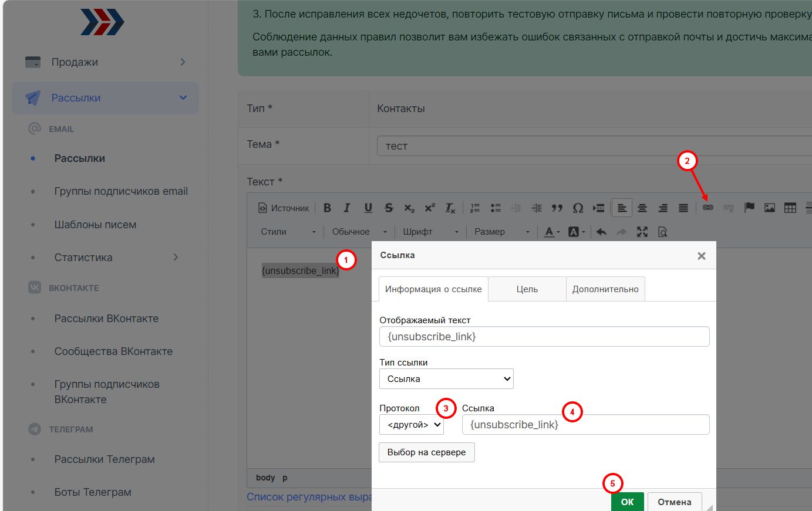Toggle bold formatting in the editor
The height and width of the screenshot is (511, 812).
tap(327, 208)
